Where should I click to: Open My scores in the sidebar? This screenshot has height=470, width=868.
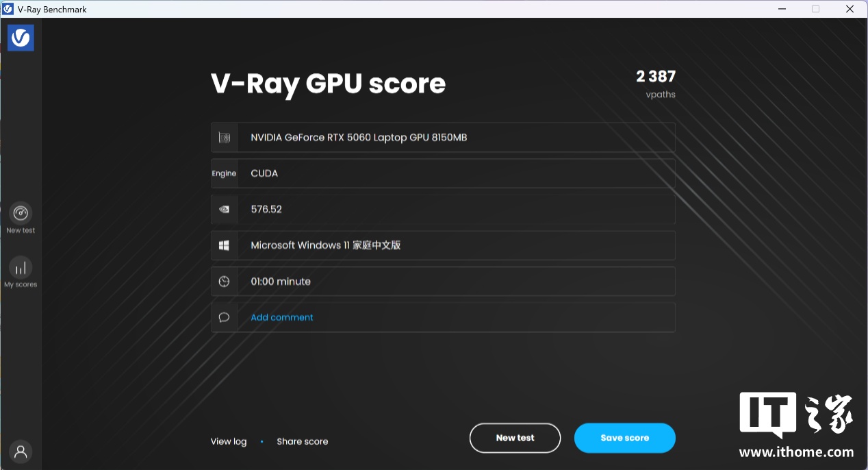[x=21, y=268]
